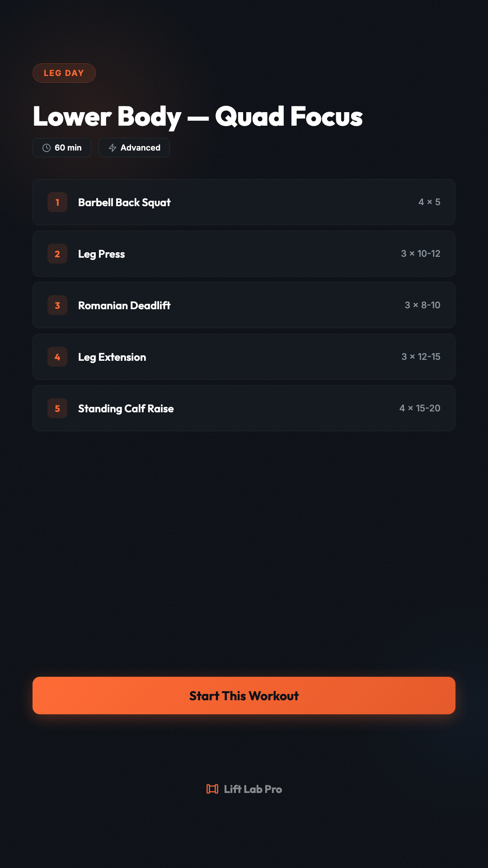The image size is (488, 868).
Task: Click the 4 × 5 sets label
Action: (x=429, y=202)
